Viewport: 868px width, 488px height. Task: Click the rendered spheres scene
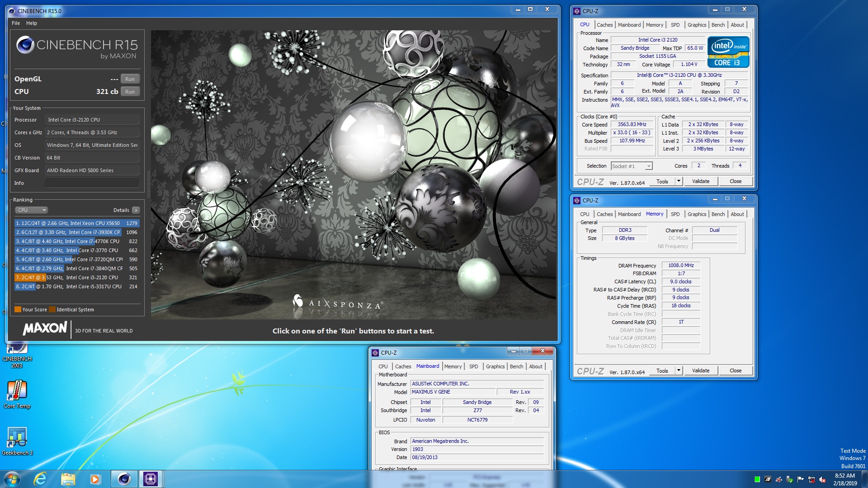point(354,175)
